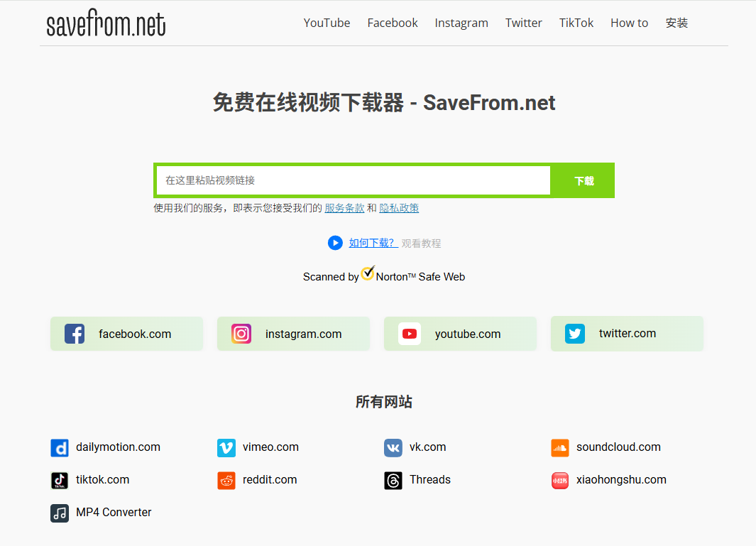756x546 pixels.
Task: Open the 服务条款 terms link
Action: click(344, 208)
